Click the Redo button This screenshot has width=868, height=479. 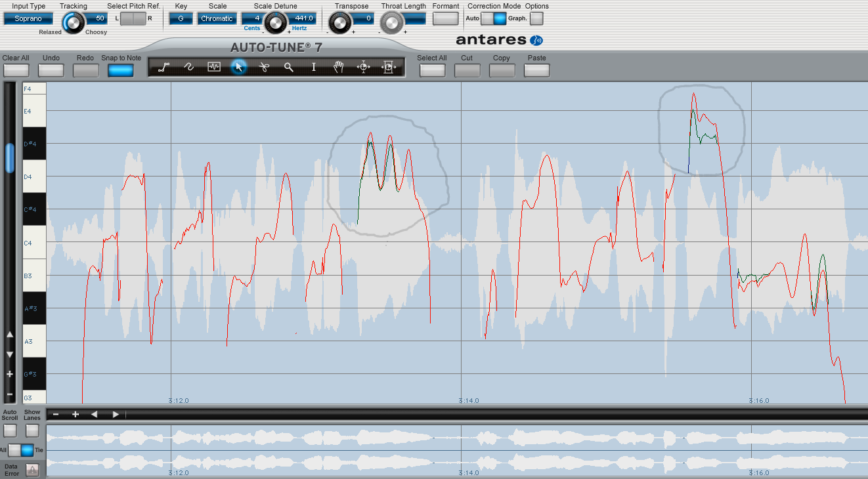coord(85,70)
